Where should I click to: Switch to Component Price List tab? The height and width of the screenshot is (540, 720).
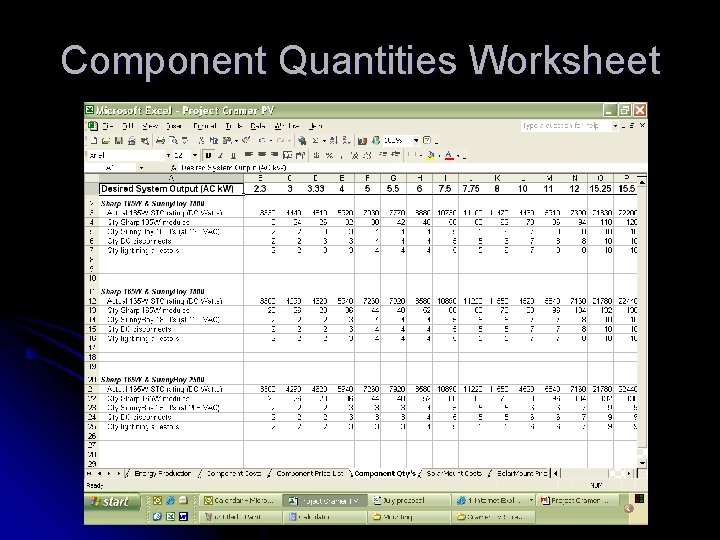pos(310,473)
